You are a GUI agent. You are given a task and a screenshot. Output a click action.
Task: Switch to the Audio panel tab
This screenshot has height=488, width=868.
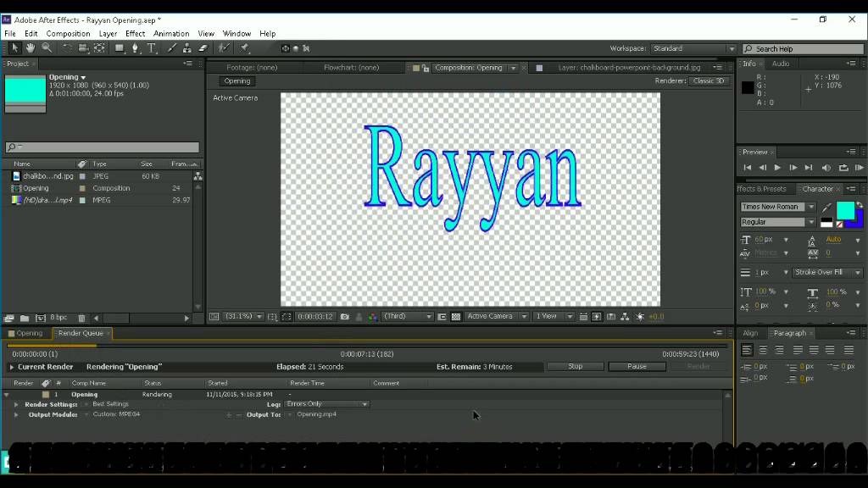coord(781,64)
